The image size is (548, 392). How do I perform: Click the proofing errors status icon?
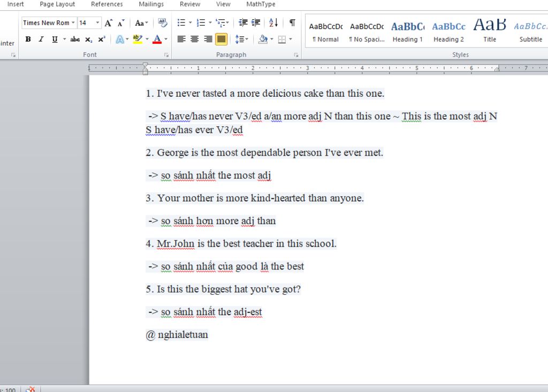pyautogui.click(x=31, y=389)
